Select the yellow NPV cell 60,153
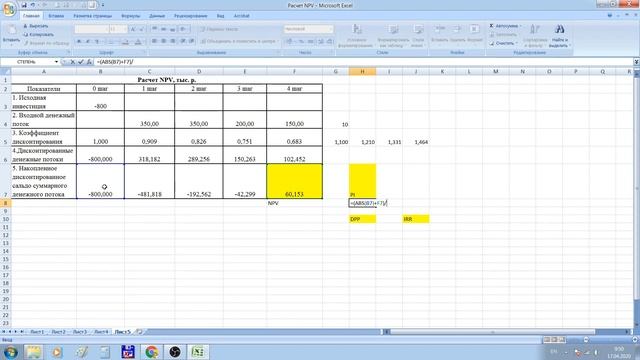This screenshot has height=360, width=640. pyautogui.click(x=294, y=181)
